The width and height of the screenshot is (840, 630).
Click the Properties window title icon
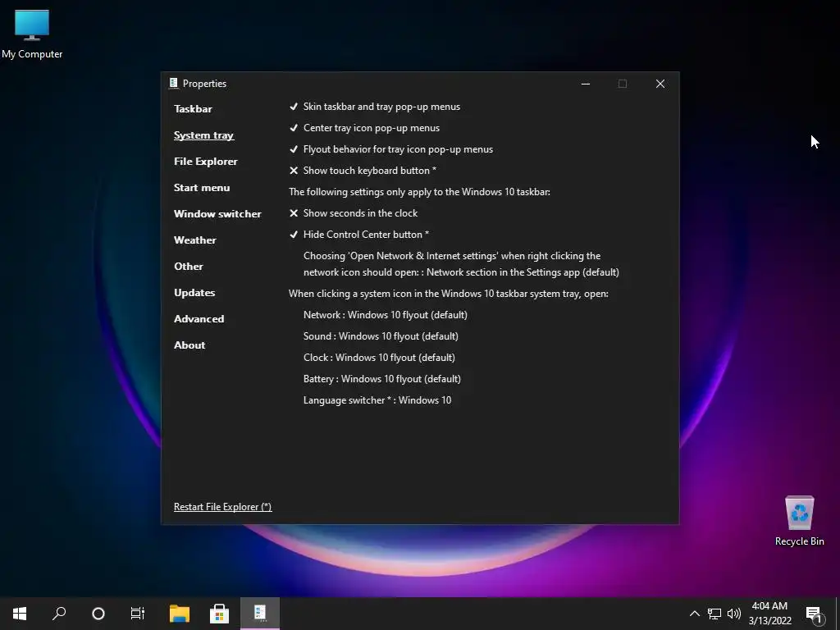(174, 83)
